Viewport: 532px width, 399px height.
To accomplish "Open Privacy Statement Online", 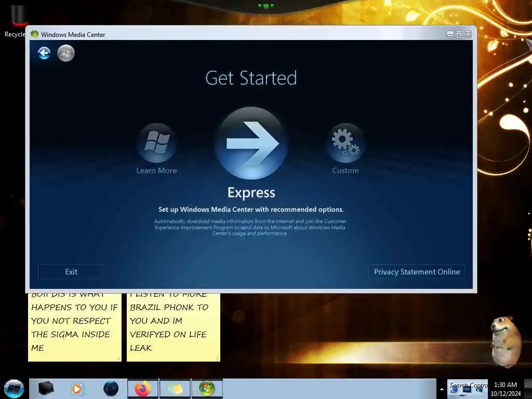I will point(417,272).
